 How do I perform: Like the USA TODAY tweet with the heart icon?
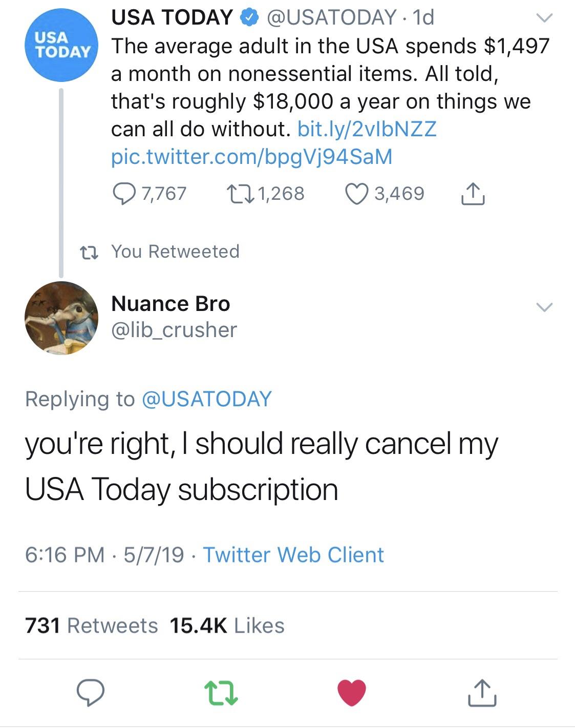[357, 193]
